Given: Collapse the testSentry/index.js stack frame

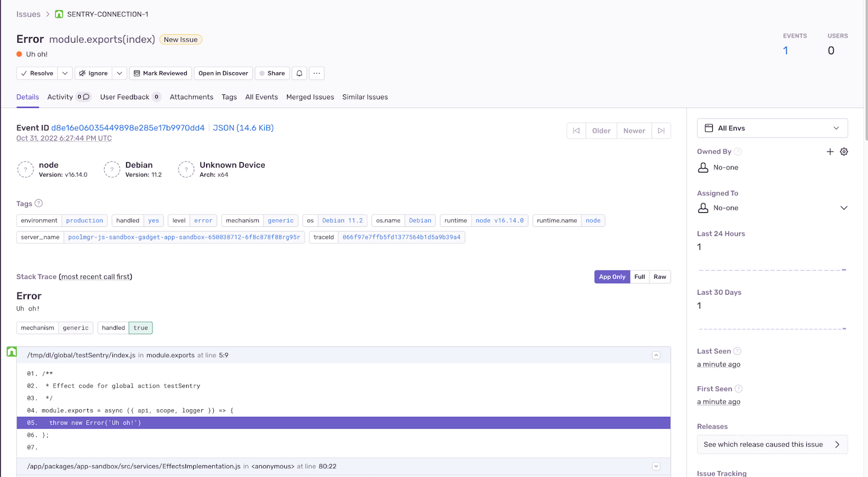Looking at the screenshot, I should pyautogui.click(x=656, y=355).
